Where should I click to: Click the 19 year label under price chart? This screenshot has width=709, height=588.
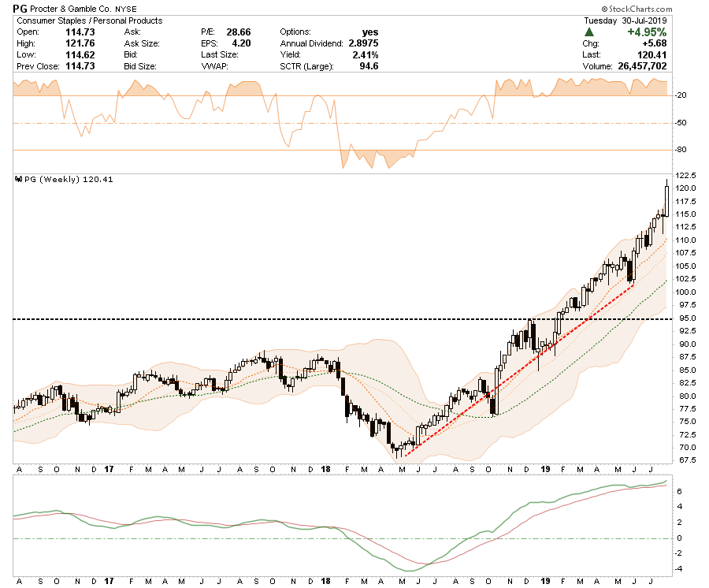pos(545,470)
